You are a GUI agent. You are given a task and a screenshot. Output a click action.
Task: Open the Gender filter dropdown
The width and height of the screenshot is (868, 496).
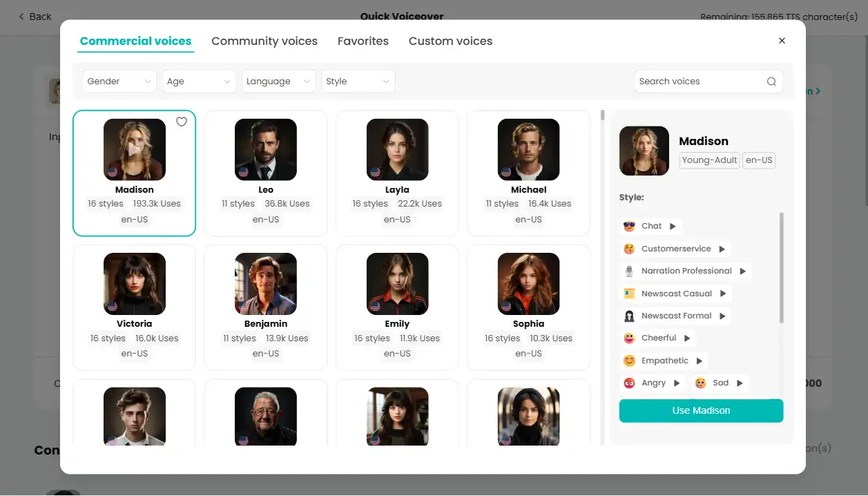[119, 82]
